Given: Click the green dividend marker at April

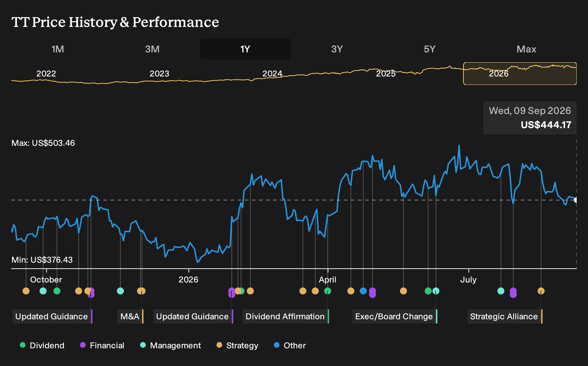Looking at the screenshot, I should pos(328,291).
